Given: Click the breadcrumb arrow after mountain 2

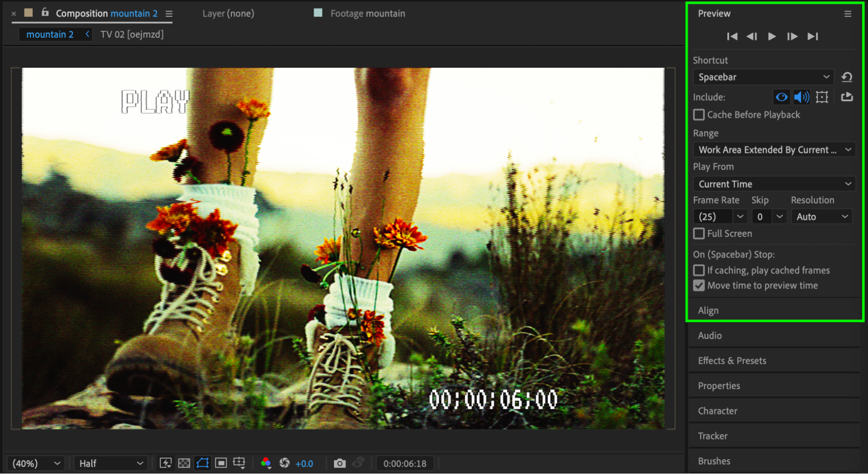Looking at the screenshot, I should pos(87,34).
